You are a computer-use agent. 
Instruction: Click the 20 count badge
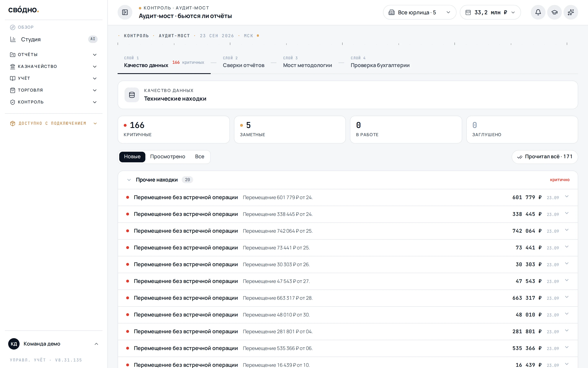[x=187, y=180]
